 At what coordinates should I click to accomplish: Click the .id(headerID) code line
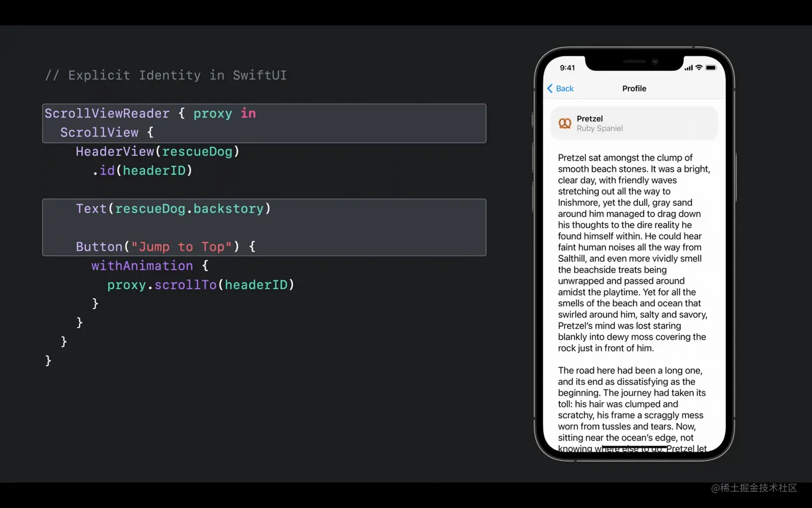[142, 170]
